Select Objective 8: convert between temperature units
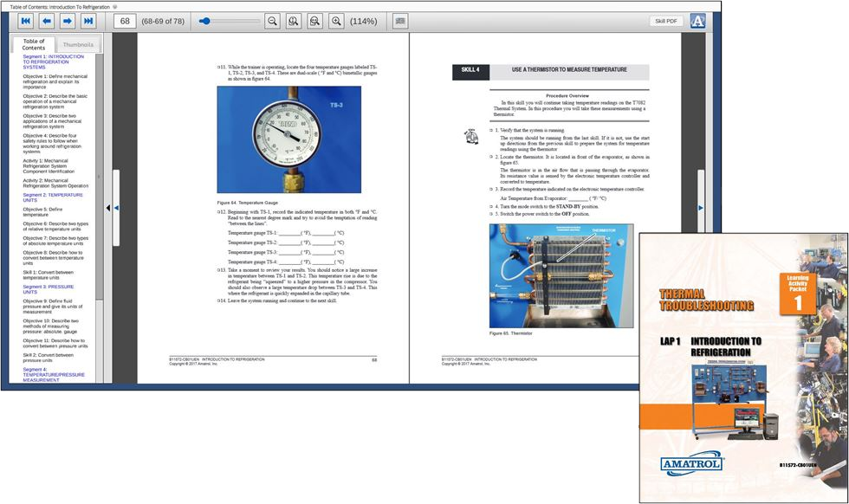This screenshot has height=504, width=849. (x=53, y=258)
